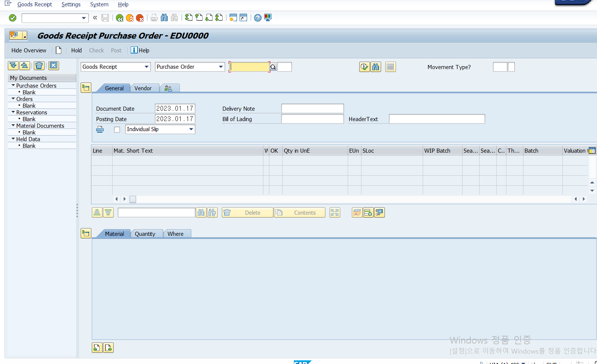The width and height of the screenshot is (597, 364).
Task: Click the green Back arrow icon
Action: pyautogui.click(x=120, y=18)
